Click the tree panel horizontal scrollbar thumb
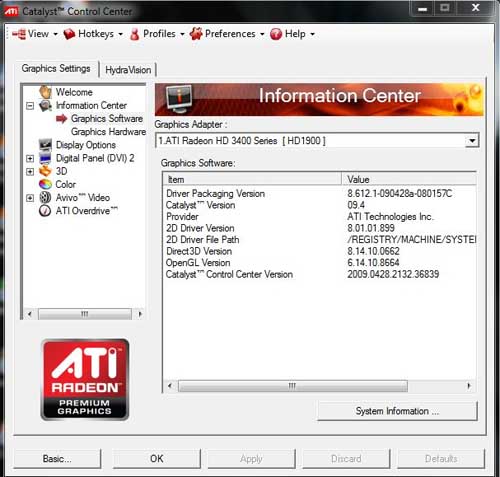This screenshot has width=500, height=477. tap(85, 314)
